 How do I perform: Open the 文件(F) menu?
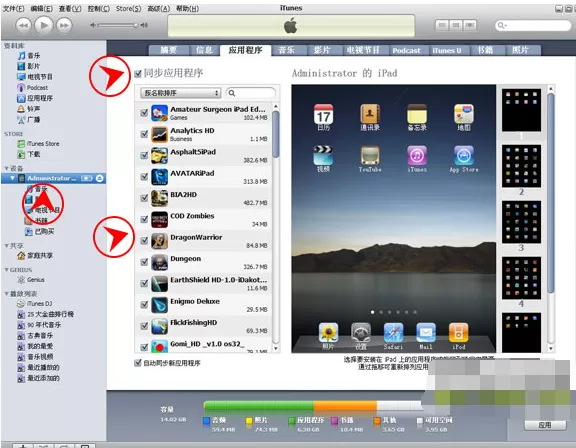coord(14,8)
